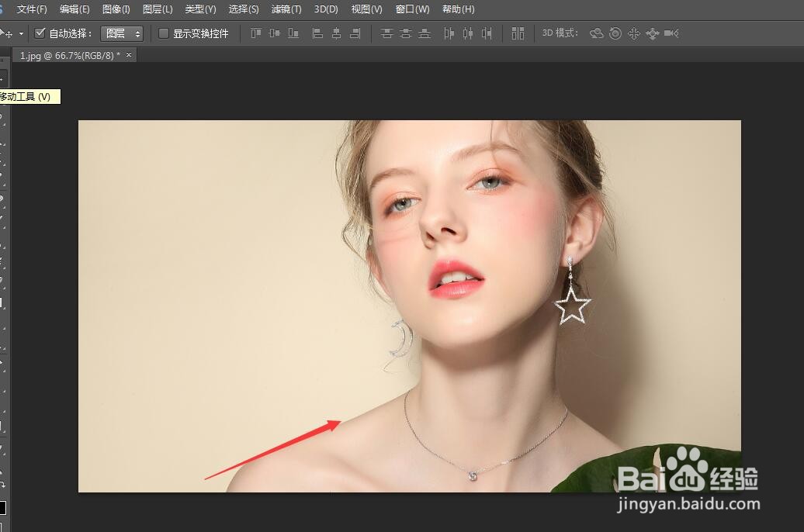
Task: Expand the move tool preset picker arrow
Action: [21, 34]
